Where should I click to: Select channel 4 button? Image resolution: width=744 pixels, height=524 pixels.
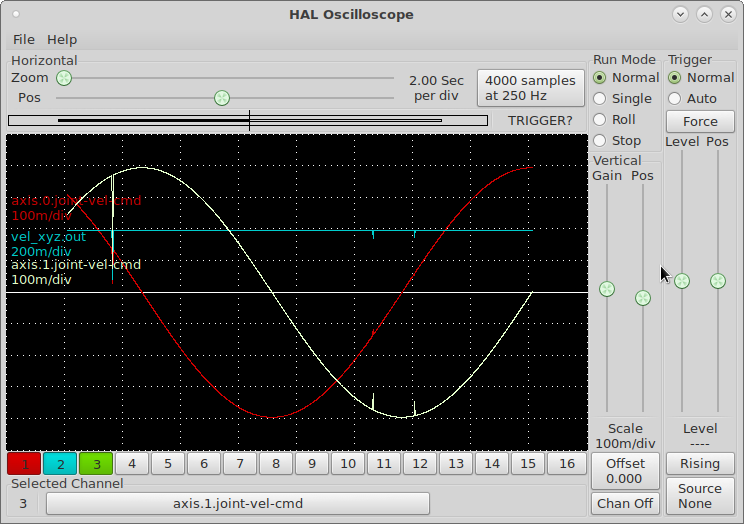tap(132, 464)
